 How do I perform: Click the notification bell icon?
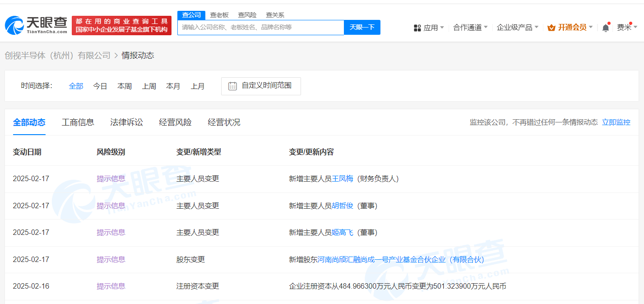pyautogui.click(x=605, y=28)
